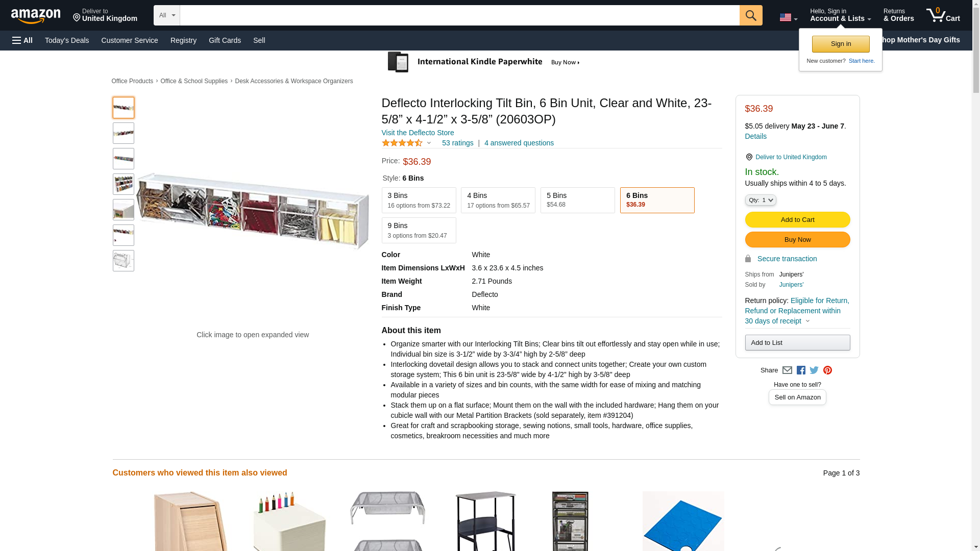Select the 9 Bins style option

click(419, 230)
